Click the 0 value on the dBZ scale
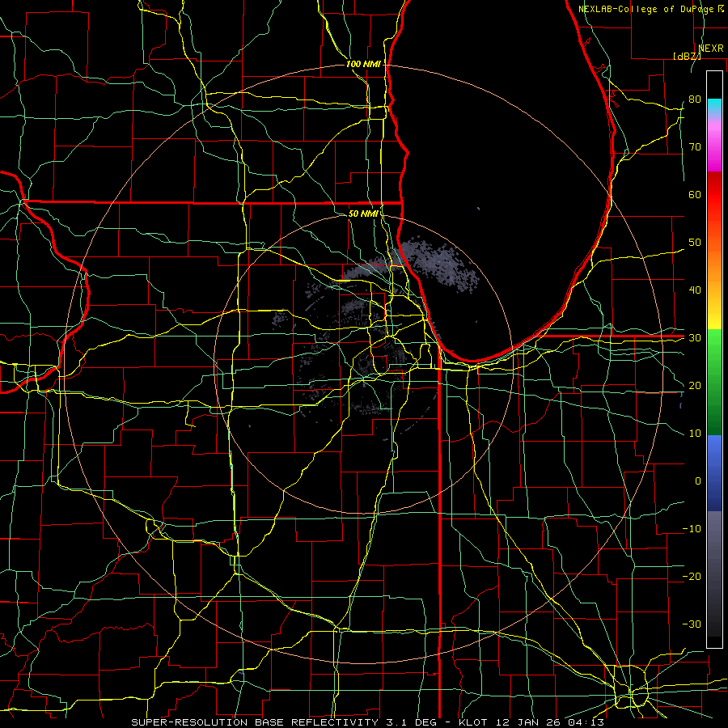This screenshot has height=728, width=728. pyautogui.click(x=698, y=481)
